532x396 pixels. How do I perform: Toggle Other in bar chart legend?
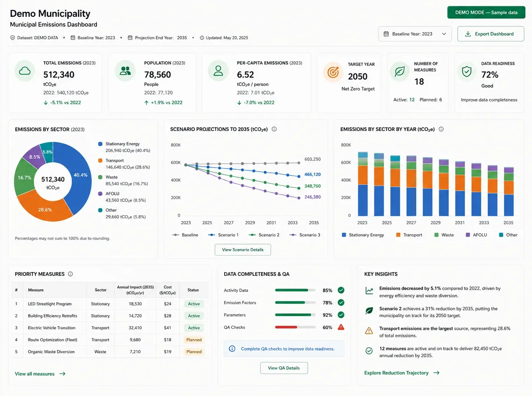(508, 235)
